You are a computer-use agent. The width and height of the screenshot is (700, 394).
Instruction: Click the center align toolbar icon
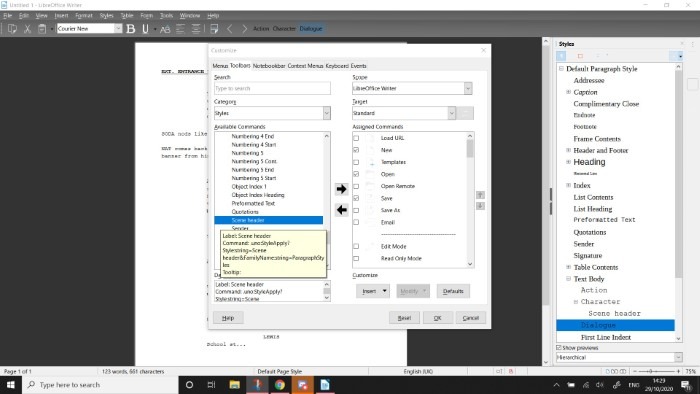[196, 29]
